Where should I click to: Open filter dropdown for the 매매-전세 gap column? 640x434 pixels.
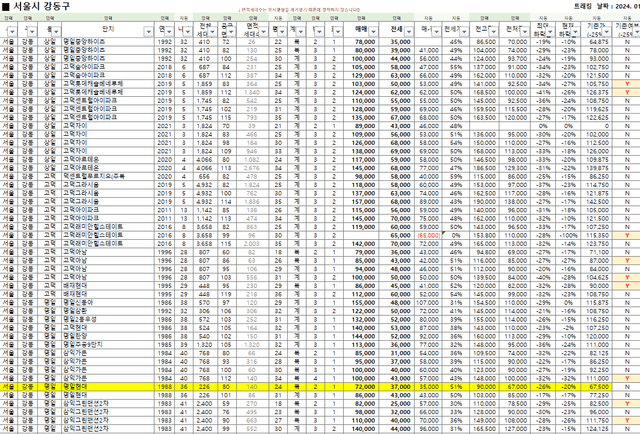pyautogui.click(x=436, y=32)
